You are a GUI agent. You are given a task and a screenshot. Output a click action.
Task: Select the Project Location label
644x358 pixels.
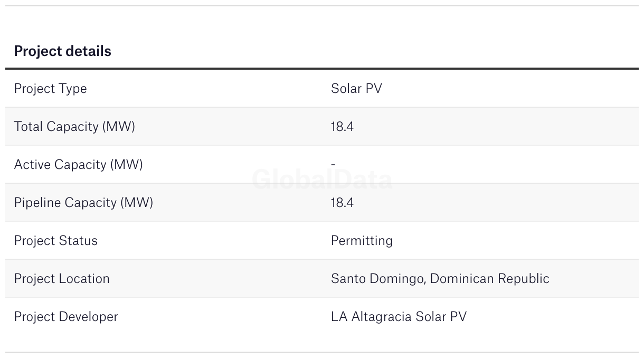coord(62,279)
